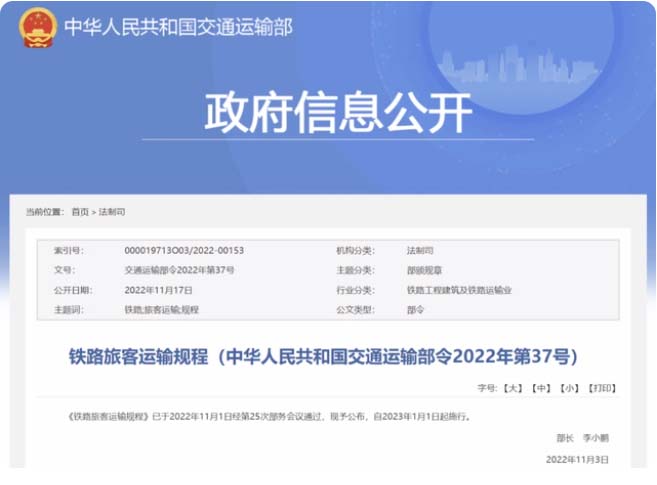This screenshot has width=657, height=485.
Task: Click the 索引号 label
Action: click(x=69, y=250)
